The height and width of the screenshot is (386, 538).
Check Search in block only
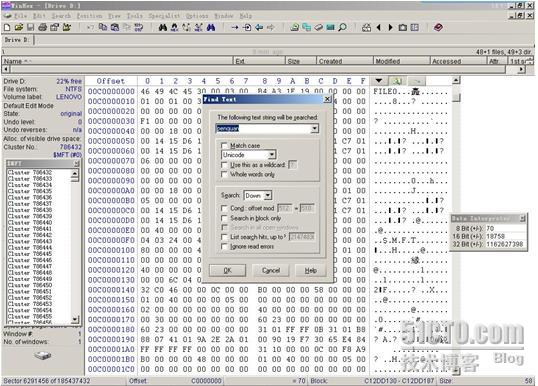point(224,218)
